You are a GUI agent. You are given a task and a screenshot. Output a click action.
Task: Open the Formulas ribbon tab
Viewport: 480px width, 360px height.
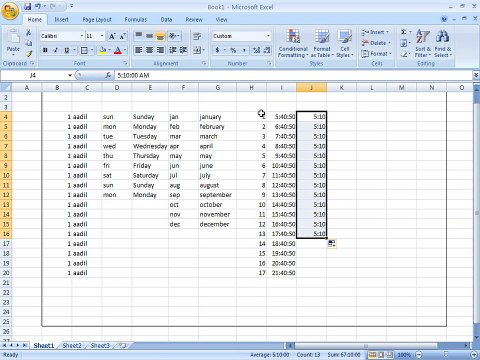(x=136, y=20)
